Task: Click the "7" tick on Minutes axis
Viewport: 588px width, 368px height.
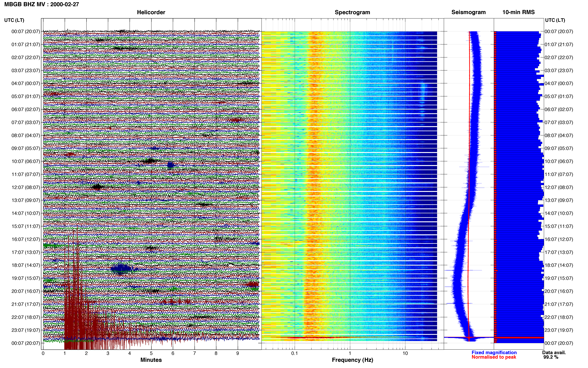Action: [x=195, y=353]
